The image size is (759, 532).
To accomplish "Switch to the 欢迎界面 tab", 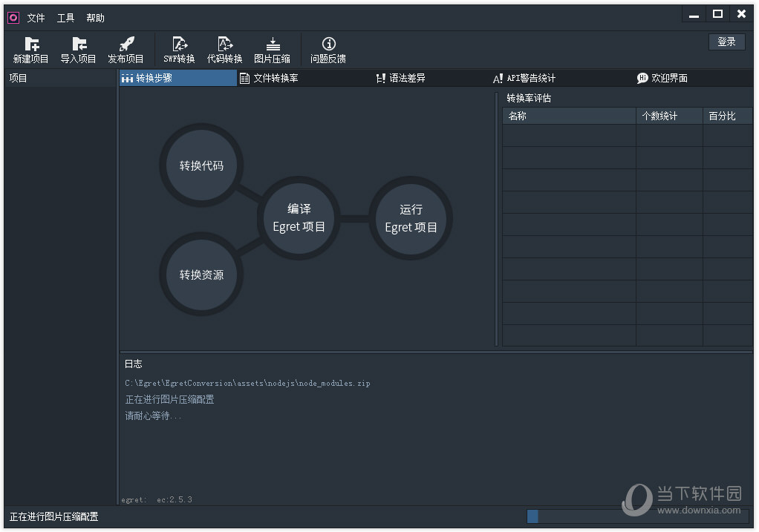I will 662,78.
